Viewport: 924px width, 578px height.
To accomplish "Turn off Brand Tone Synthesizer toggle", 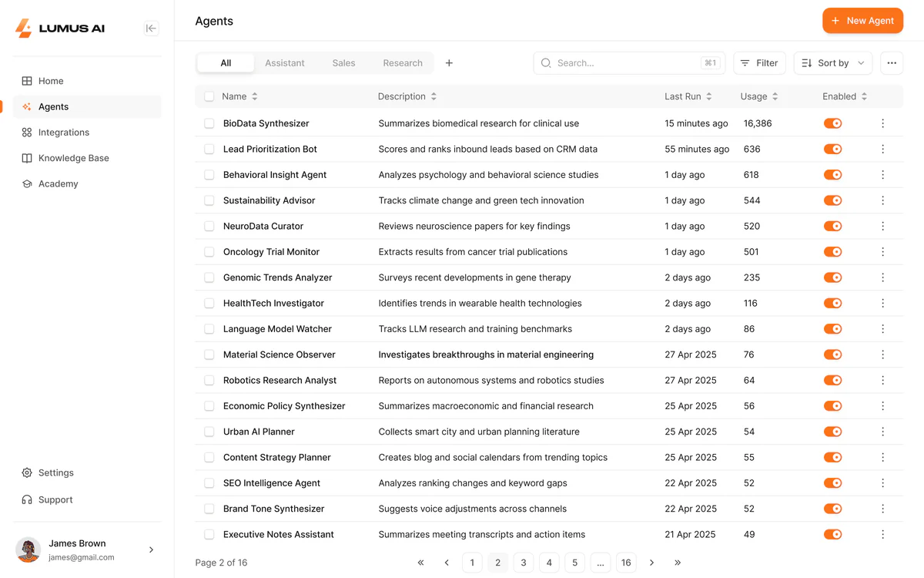I will click(832, 509).
